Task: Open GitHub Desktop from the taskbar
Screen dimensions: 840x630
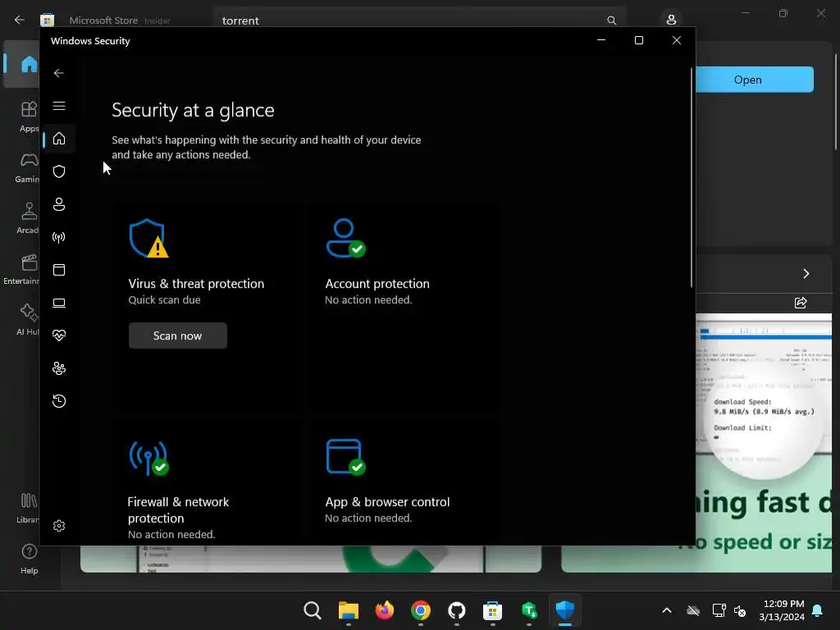Action: click(456, 610)
